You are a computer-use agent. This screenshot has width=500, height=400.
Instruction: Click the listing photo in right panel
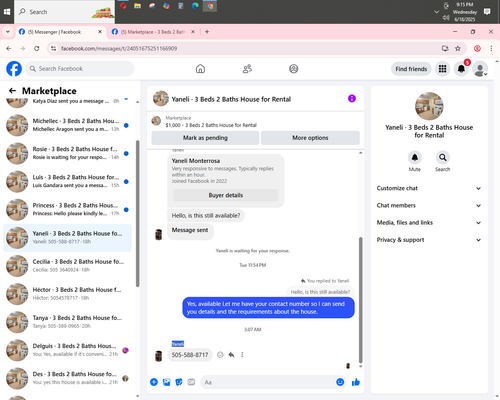pyautogui.click(x=429, y=106)
